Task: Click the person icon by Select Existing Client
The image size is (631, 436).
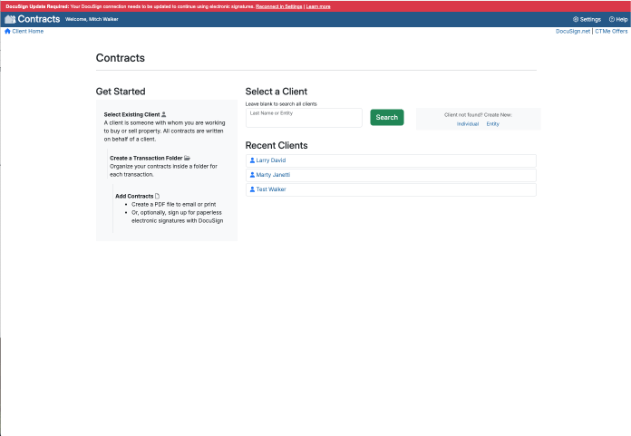Action: pos(163,115)
